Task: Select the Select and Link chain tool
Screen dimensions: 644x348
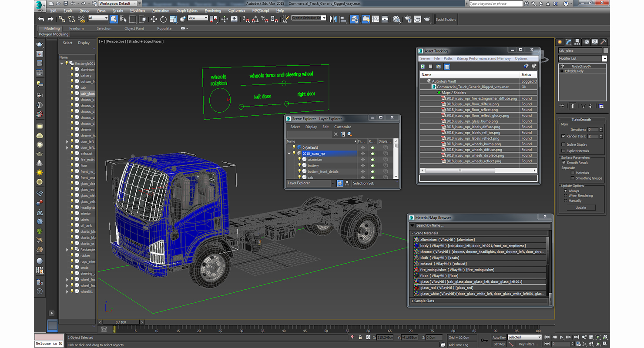Action: (62, 19)
